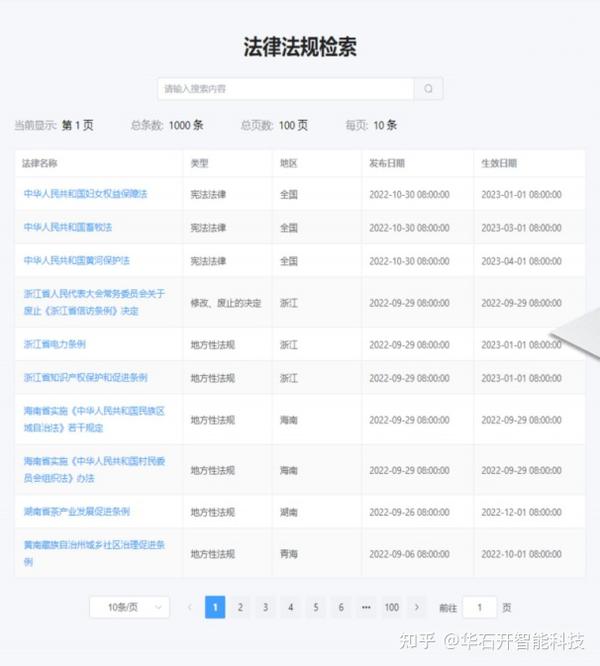Open 黄南藏族自治州城乡社区治理促进条例 link
This screenshot has height=666, width=600.
point(94,553)
